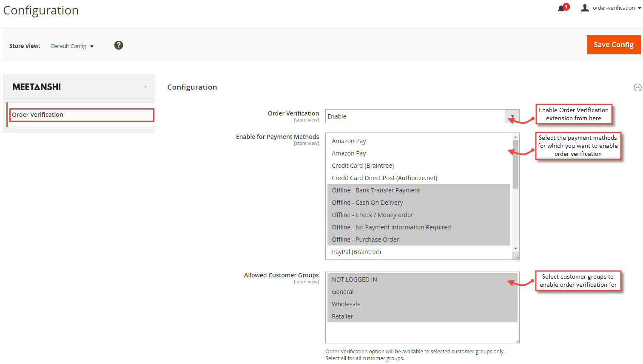643x364 pixels.
Task: Select Credit Card (Braintree) in payment methods
Action: [362, 165]
